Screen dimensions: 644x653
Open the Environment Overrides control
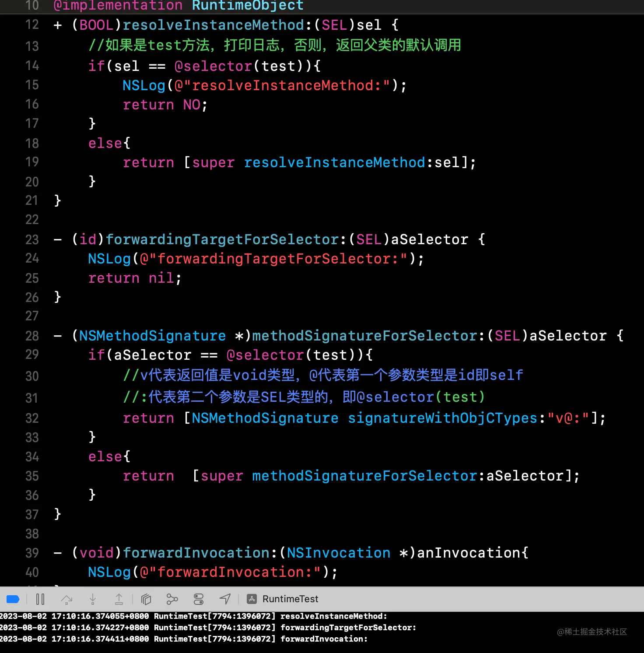coord(199,599)
